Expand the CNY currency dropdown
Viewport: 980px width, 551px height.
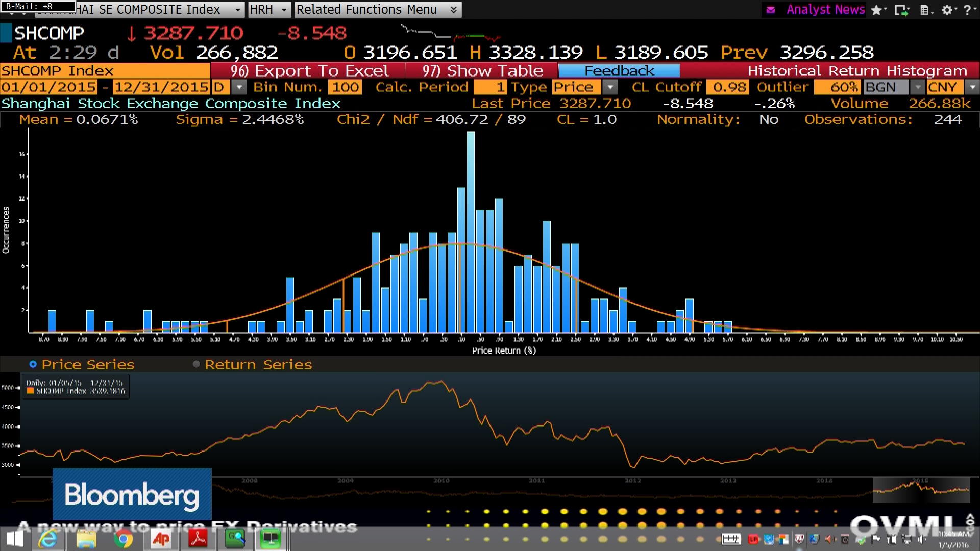coord(972,87)
